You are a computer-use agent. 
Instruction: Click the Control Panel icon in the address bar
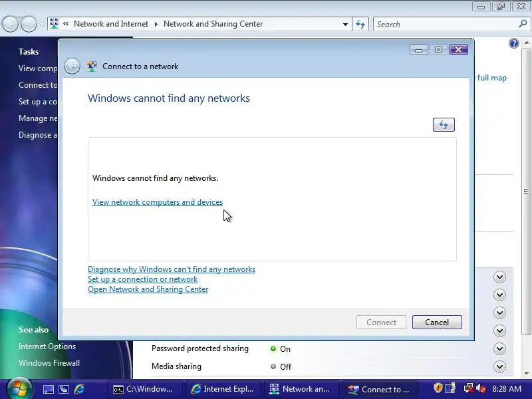pyautogui.click(x=54, y=24)
